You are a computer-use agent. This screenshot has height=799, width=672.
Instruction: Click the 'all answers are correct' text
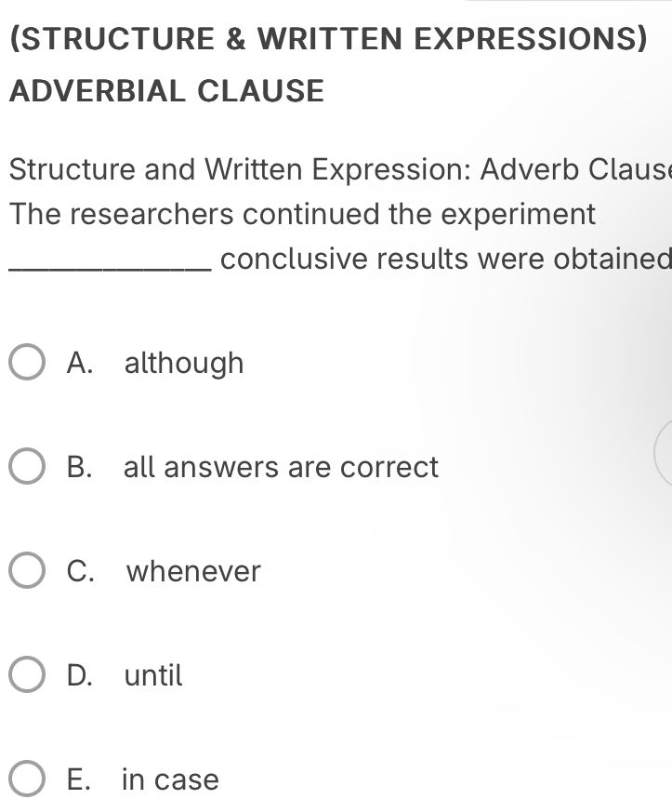[x=281, y=467]
